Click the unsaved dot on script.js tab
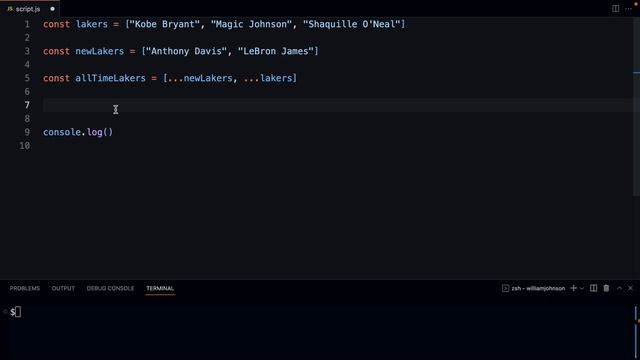The height and width of the screenshot is (360, 640). (x=53, y=9)
